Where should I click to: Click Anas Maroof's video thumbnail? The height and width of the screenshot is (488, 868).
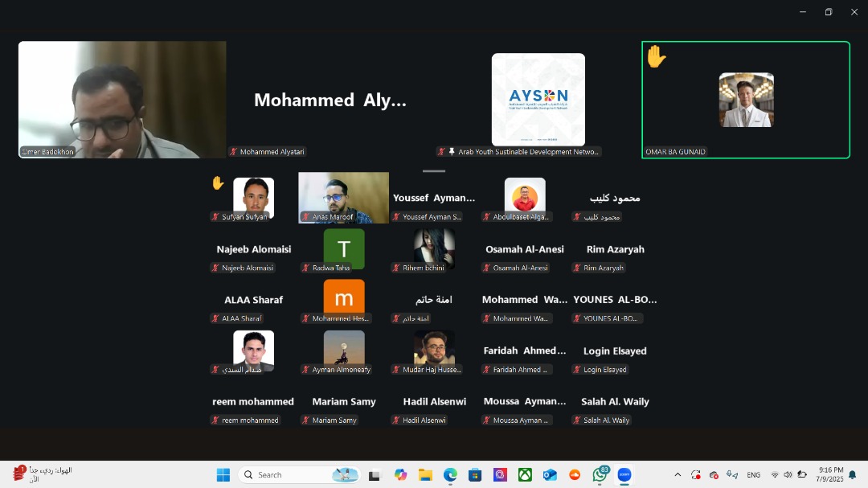tap(343, 197)
